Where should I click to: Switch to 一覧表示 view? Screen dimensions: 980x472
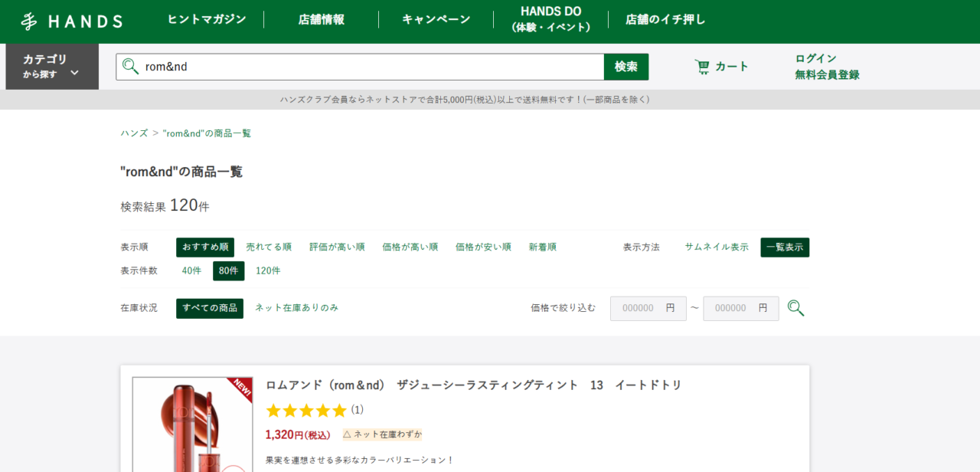point(785,247)
